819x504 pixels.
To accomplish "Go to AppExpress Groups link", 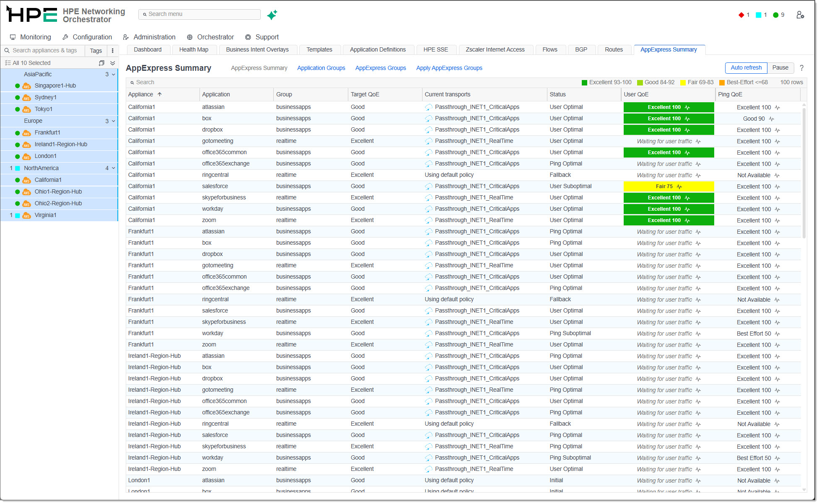I will pos(381,68).
